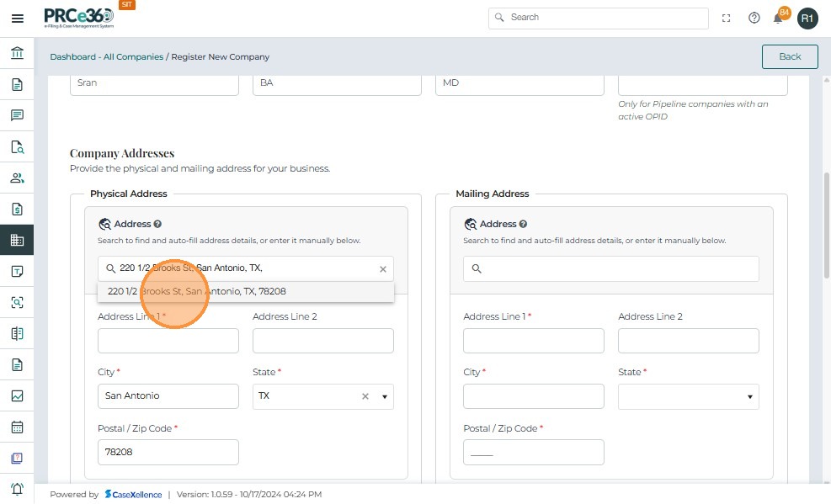Open notifications bell with 84 badge

[x=779, y=18]
